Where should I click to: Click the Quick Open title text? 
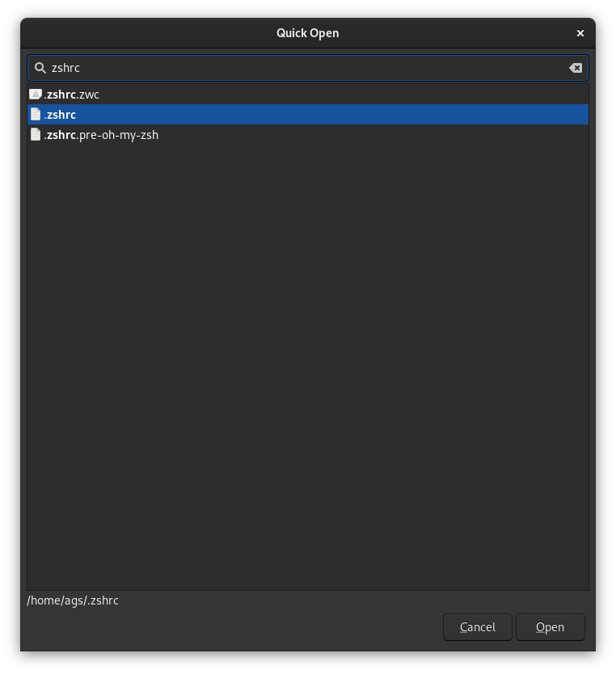pyautogui.click(x=308, y=33)
